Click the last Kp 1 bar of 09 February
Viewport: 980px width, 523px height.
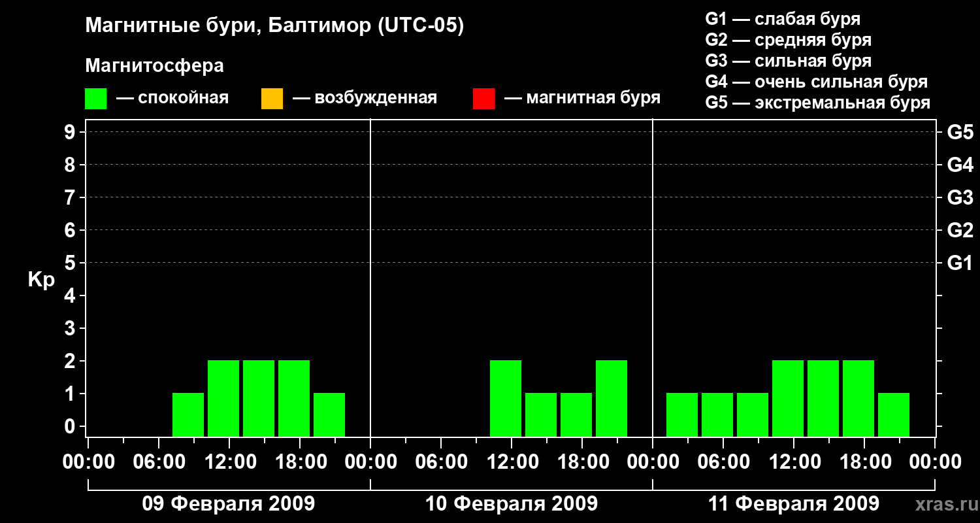coord(329,414)
